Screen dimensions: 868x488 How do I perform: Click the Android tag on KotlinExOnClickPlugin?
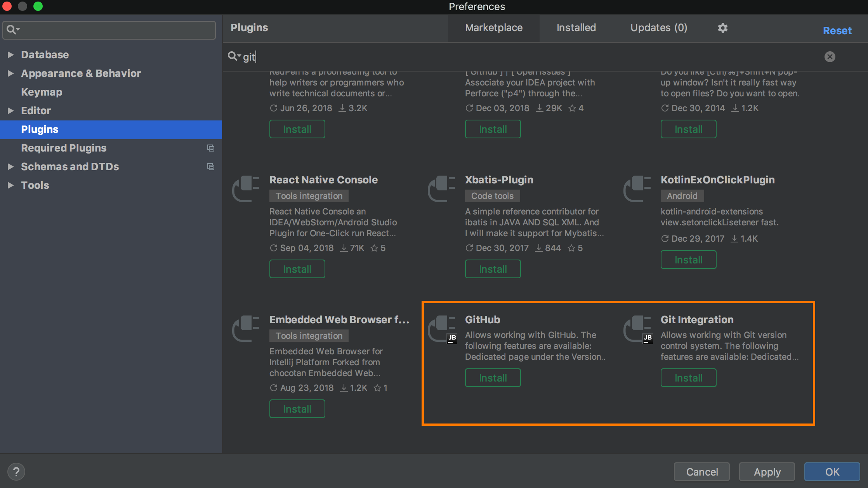(682, 196)
